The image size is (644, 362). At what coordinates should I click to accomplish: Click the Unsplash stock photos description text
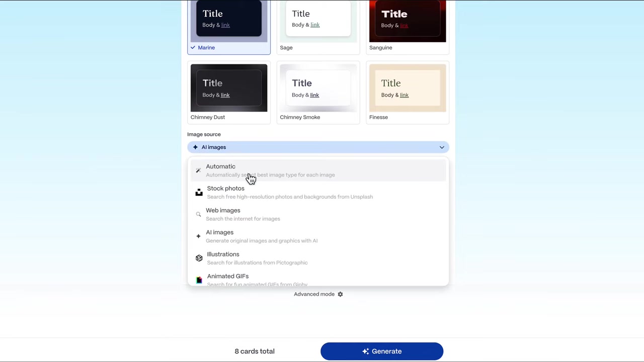(x=290, y=197)
